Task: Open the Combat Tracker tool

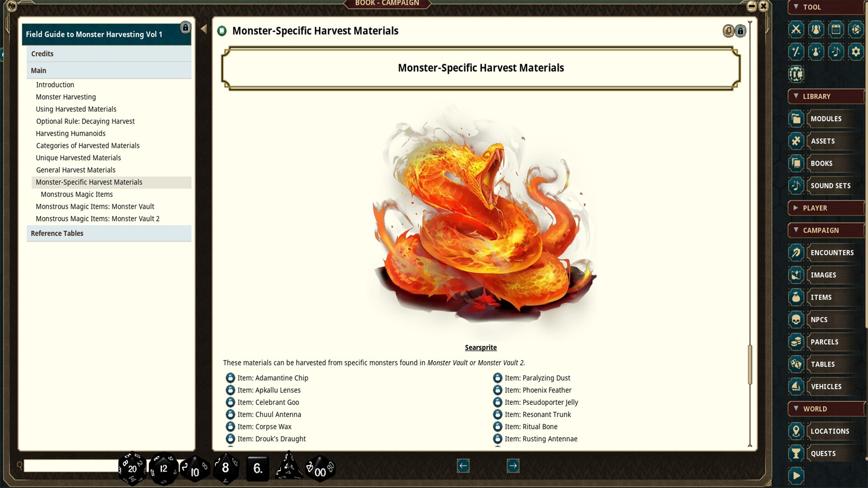Action: (796, 29)
